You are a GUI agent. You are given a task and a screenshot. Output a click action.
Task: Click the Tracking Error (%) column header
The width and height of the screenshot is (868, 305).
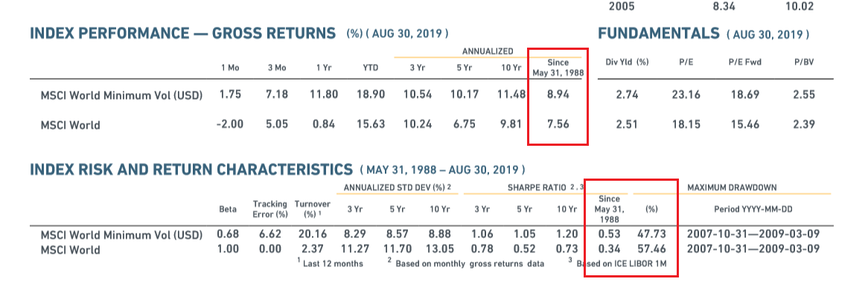point(270,209)
